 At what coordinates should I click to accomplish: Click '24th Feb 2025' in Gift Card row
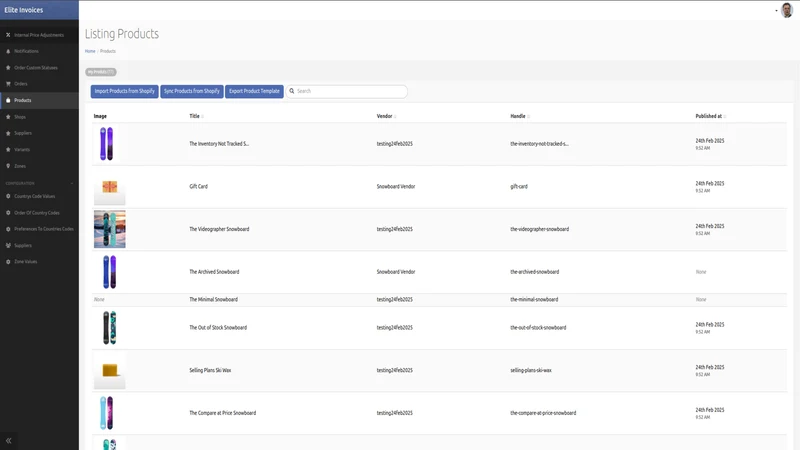[710, 183]
